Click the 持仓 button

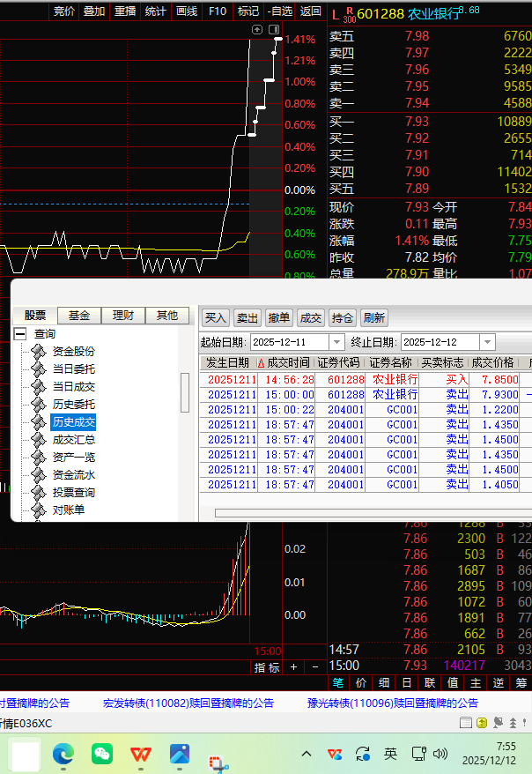pyautogui.click(x=342, y=318)
